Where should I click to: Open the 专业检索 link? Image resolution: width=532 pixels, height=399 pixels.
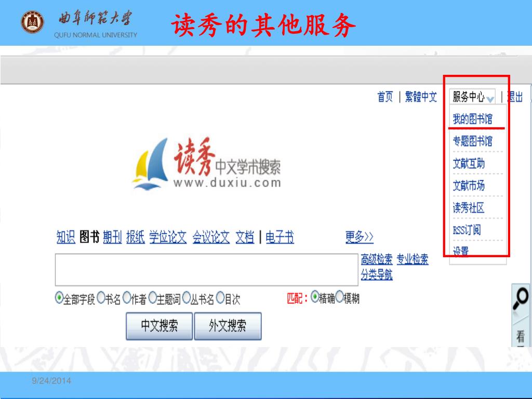(413, 259)
